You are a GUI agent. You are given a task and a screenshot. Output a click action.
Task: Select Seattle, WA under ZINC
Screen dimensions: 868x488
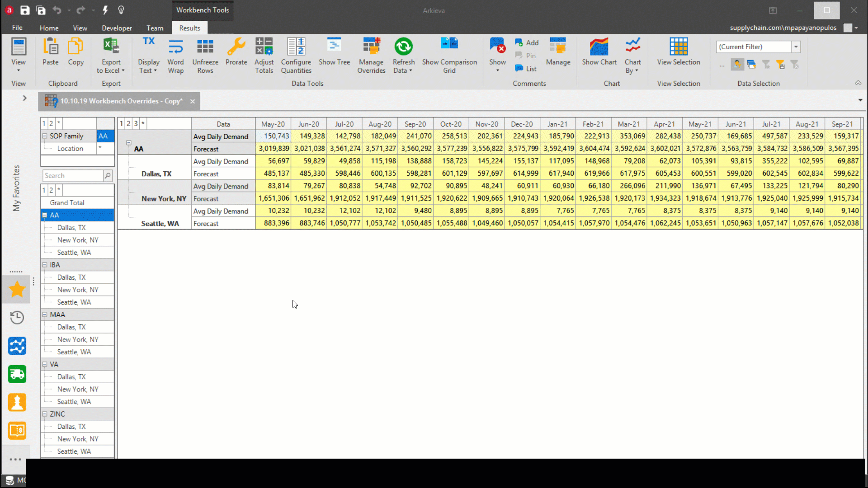tap(78, 451)
